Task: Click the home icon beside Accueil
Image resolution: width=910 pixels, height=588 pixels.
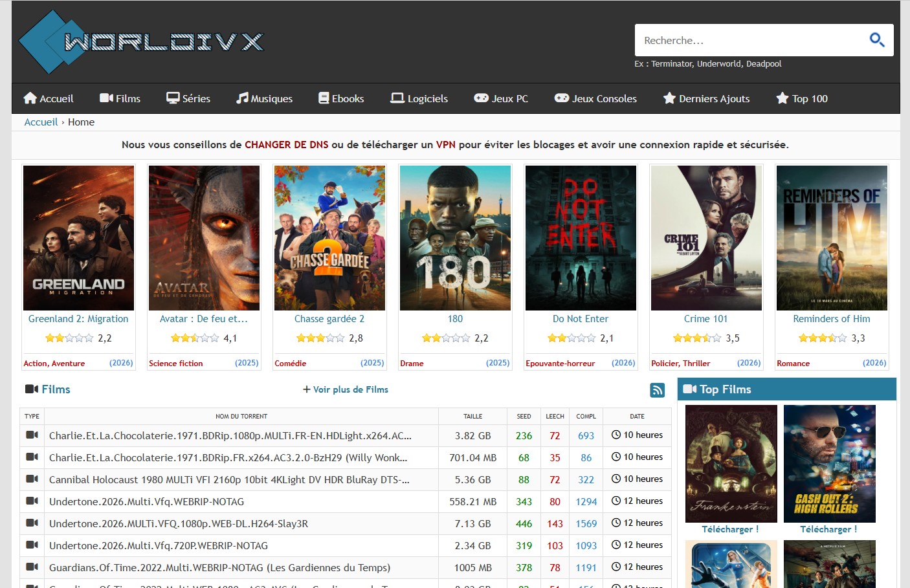Action: pos(30,98)
